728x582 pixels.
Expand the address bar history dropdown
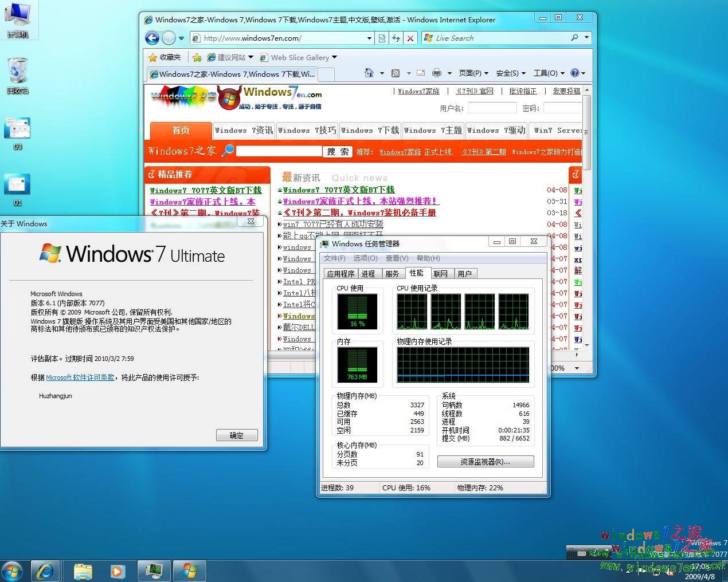370,38
